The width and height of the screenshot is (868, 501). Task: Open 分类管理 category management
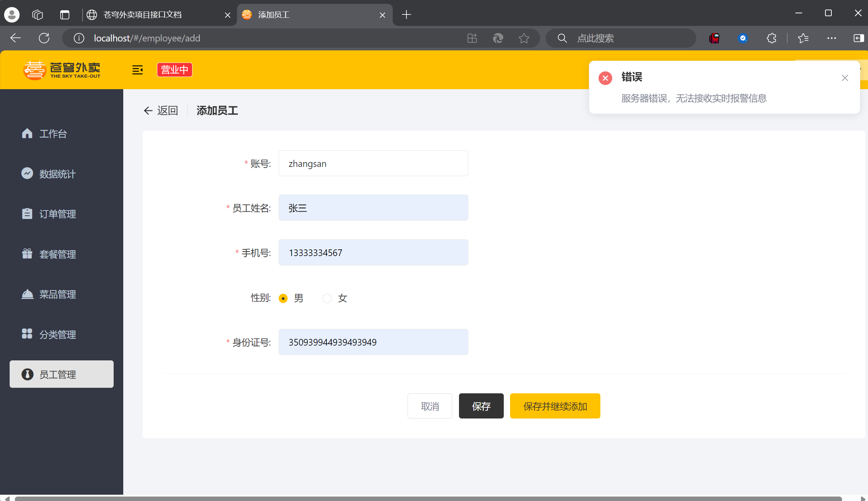pos(57,334)
